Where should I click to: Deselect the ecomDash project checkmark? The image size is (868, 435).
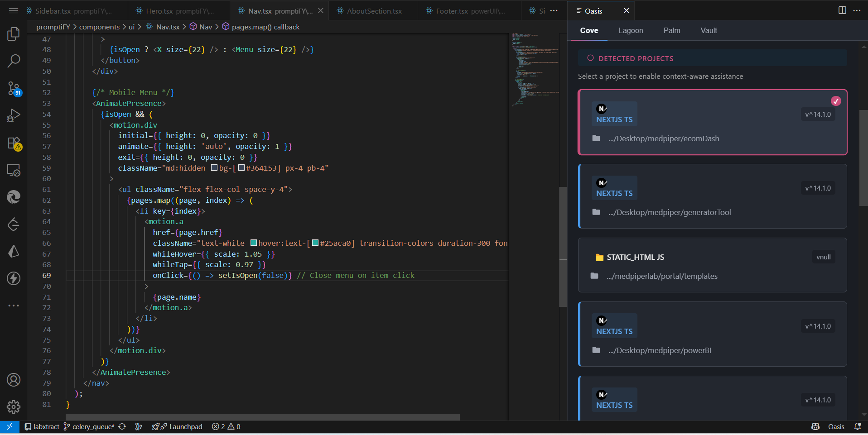[x=835, y=100]
